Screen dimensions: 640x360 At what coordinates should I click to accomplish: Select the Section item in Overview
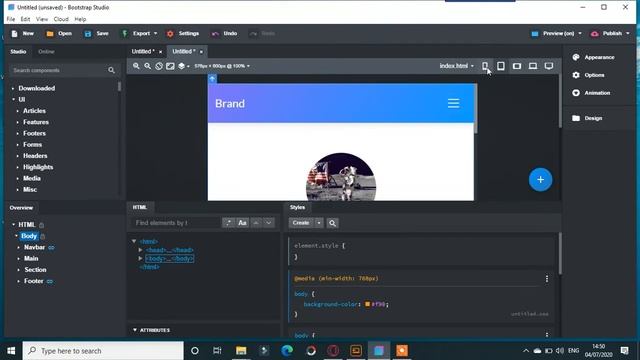coord(35,270)
